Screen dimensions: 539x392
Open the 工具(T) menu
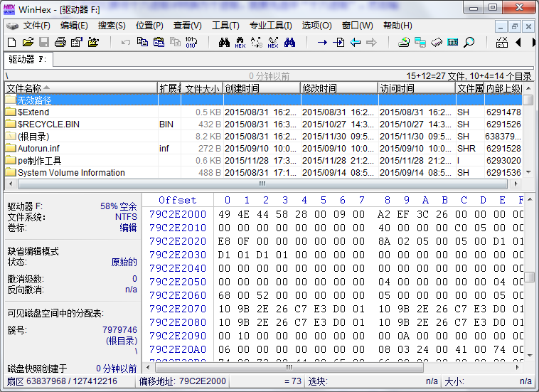(x=225, y=26)
